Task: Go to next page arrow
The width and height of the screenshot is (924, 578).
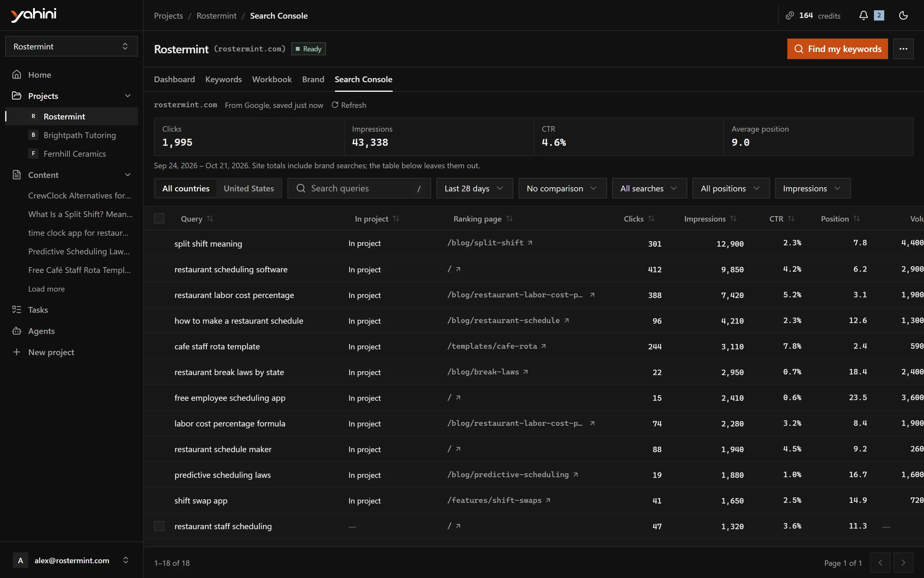Action: pyautogui.click(x=903, y=562)
